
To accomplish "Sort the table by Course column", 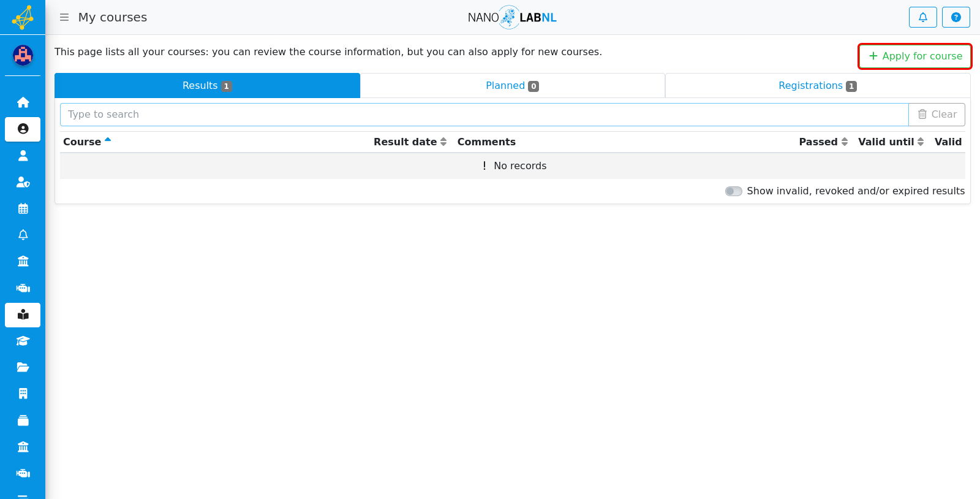I will coord(87,142).
